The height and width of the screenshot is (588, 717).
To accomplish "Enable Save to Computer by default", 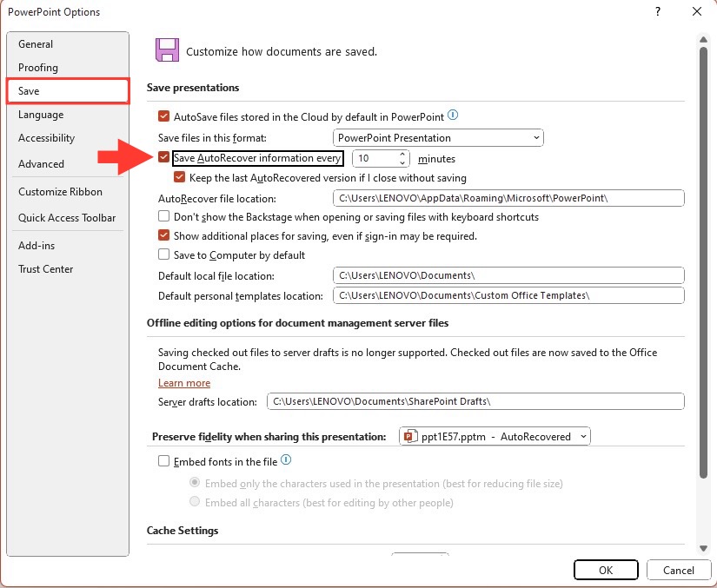I will click(163, 254).
